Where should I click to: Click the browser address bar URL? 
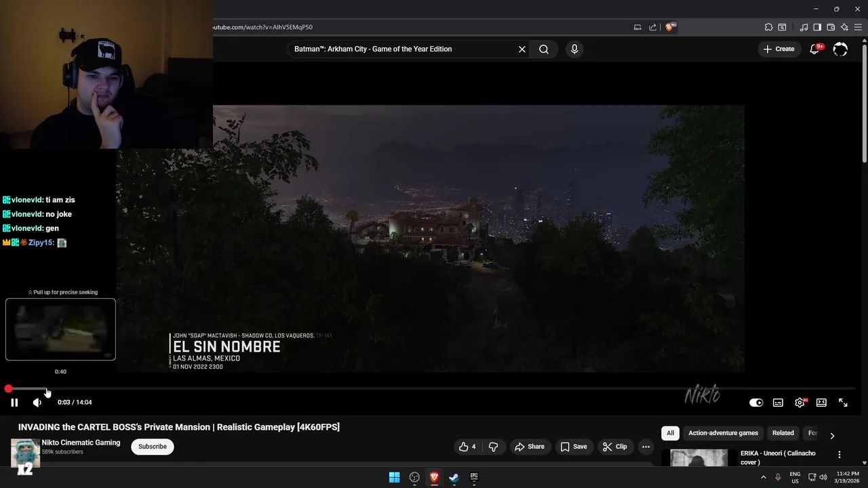pos(263,27)
